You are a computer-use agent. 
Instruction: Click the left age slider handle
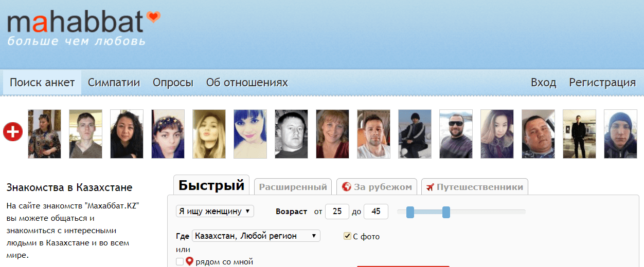point(410,212)
